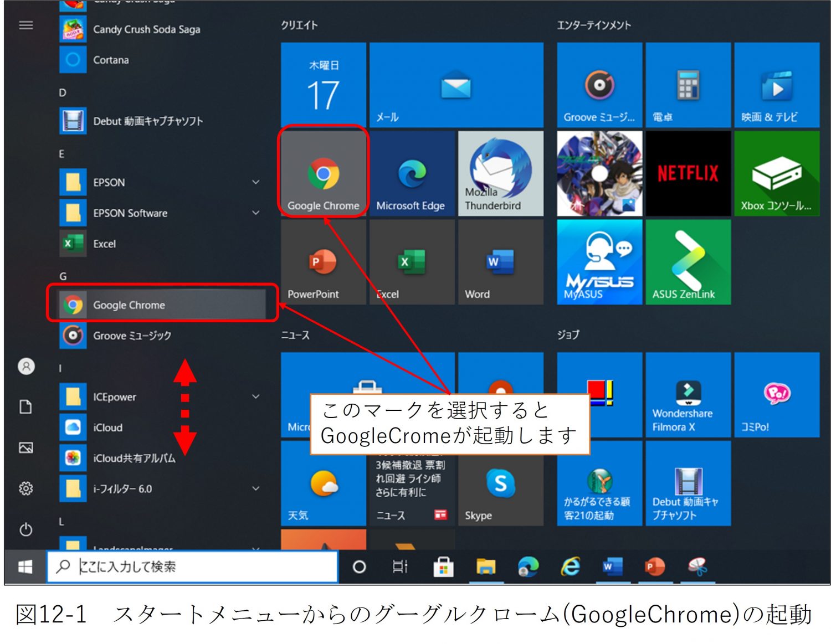
Task: Click the Windows Start button
Action: (x=25, y=566)
